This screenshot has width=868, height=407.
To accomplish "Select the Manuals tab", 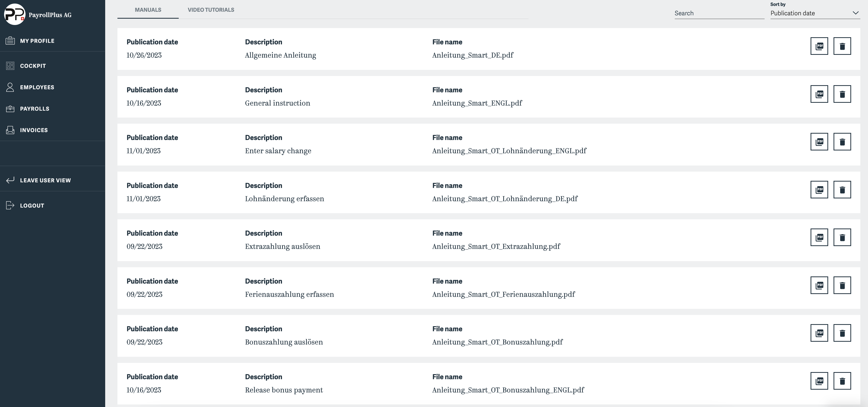I will (x=148, y=10).
